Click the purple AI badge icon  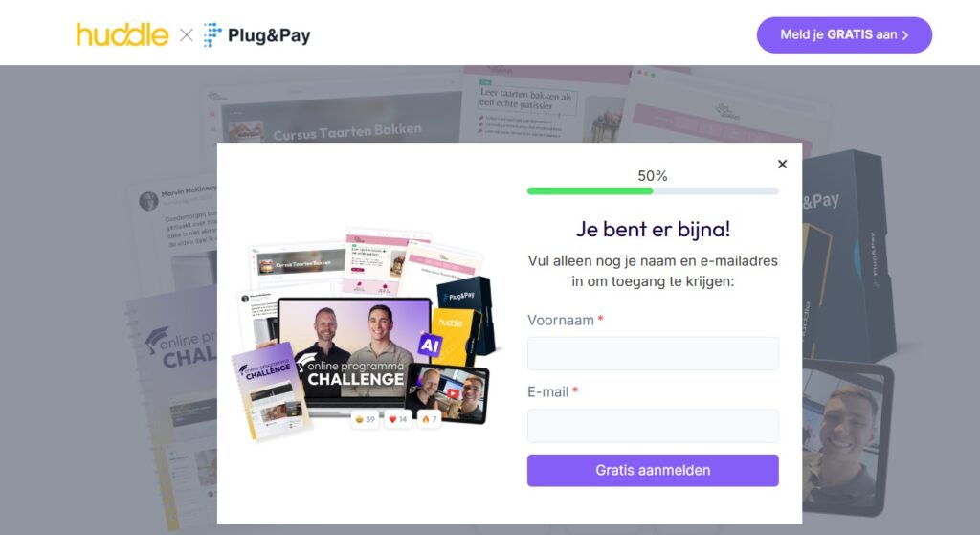(430, 345)
